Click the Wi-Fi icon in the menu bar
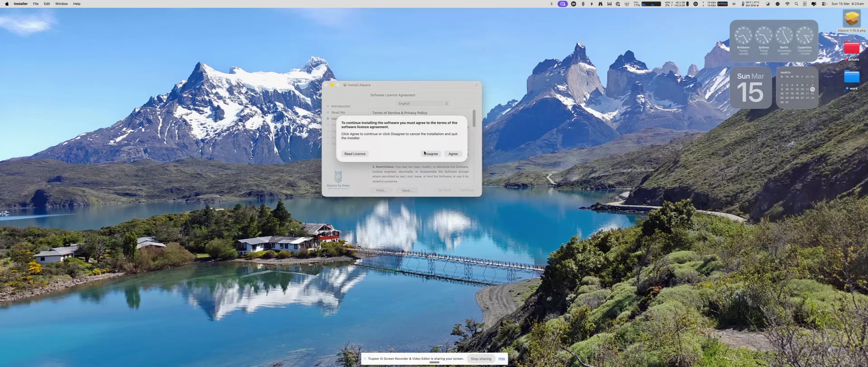 (787, 4)
